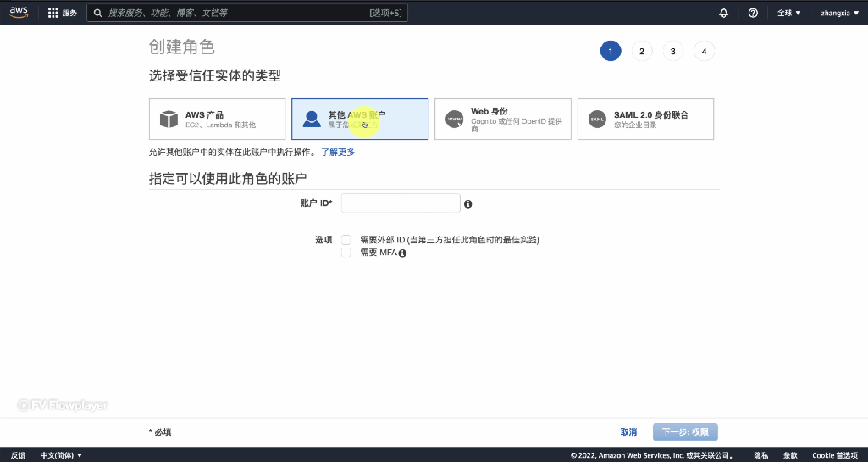This screenshot has height=462, width=868.
Task: Select the SAML 2.0 身份联合 card
Action: [645, 119]
